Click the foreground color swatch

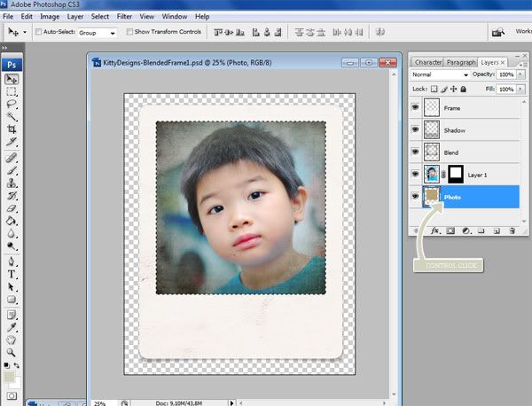point(9,377)
